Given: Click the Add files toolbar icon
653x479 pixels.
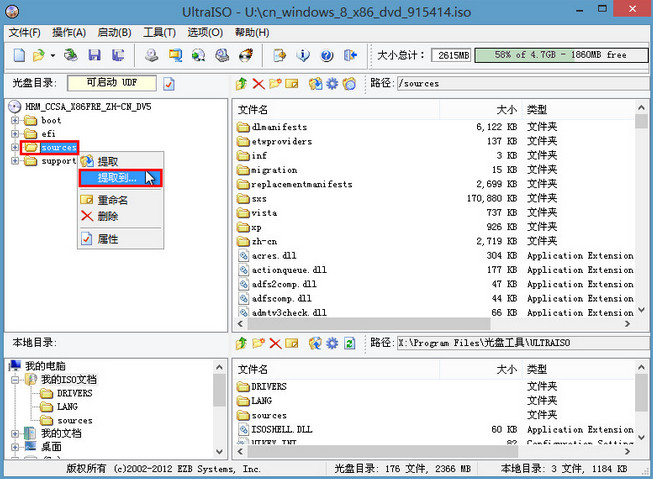Looking at the screenshot, I should (x=279, y=55).
